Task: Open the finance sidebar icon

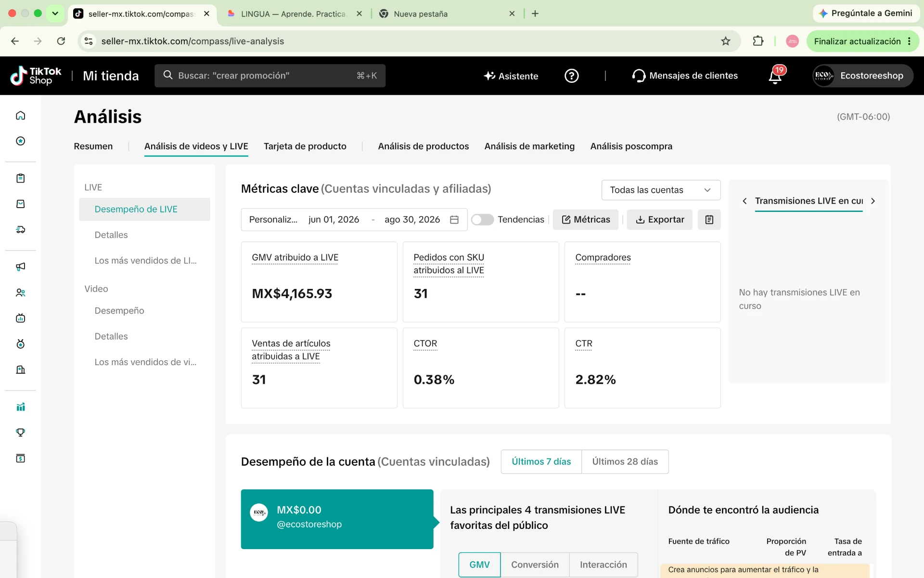Action: (x=20, y=458)
